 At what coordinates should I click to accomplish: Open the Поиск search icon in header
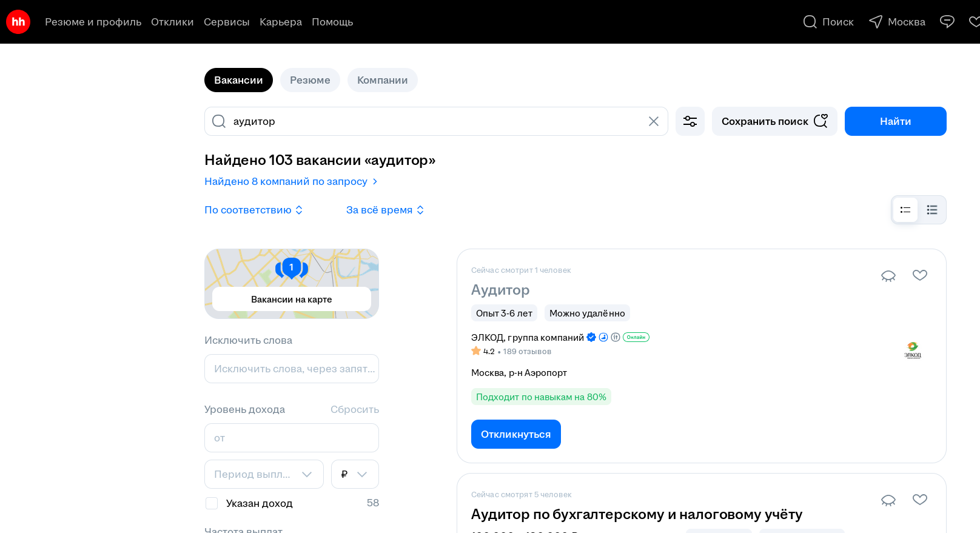click(828, 22)
